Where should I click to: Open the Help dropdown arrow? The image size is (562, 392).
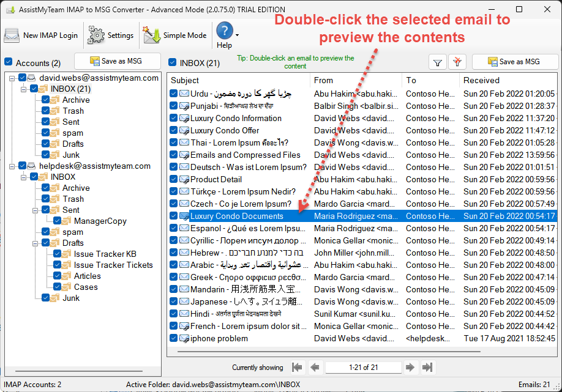(237, 35)
